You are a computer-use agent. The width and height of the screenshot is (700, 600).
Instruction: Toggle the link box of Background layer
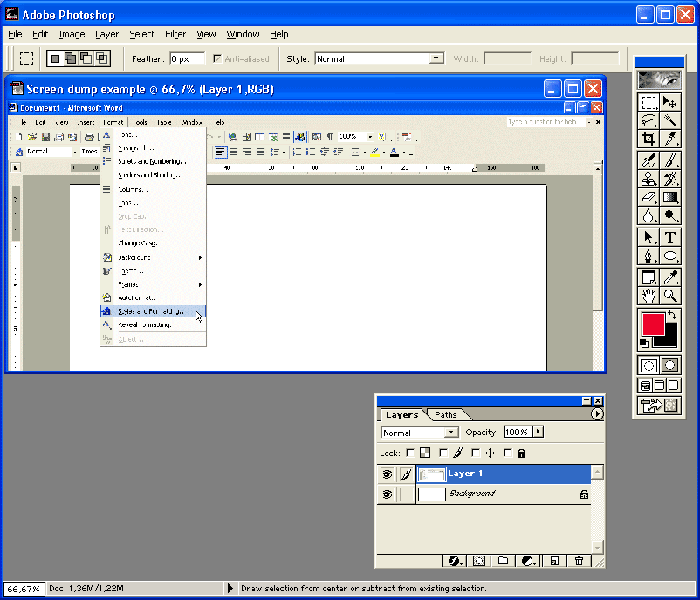(406, 494)
